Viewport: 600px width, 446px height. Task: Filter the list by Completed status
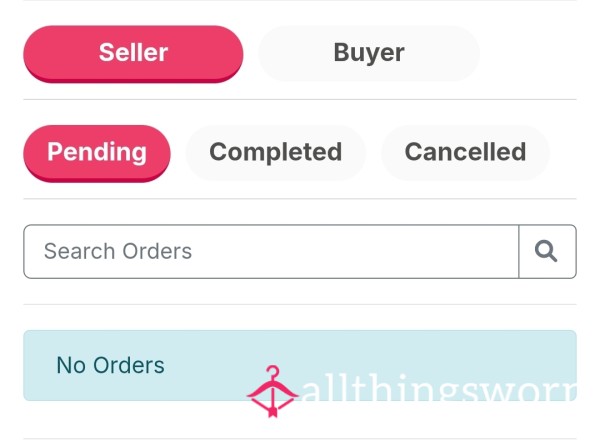(276, 152)
